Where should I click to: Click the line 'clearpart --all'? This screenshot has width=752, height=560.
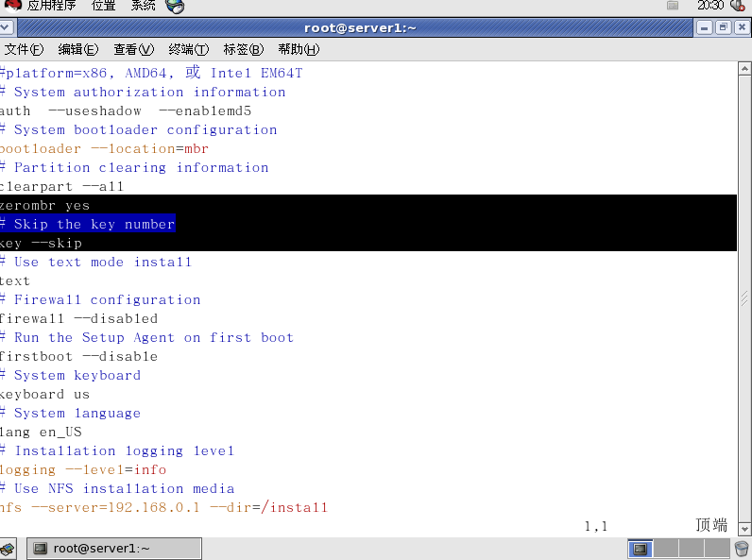coord(61,186)
